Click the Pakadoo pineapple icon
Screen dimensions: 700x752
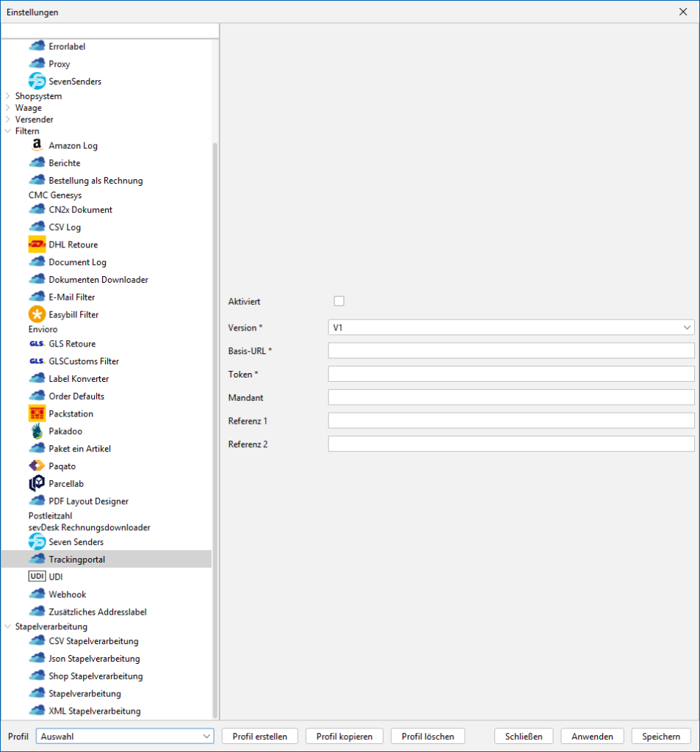(x=37, y=431)
